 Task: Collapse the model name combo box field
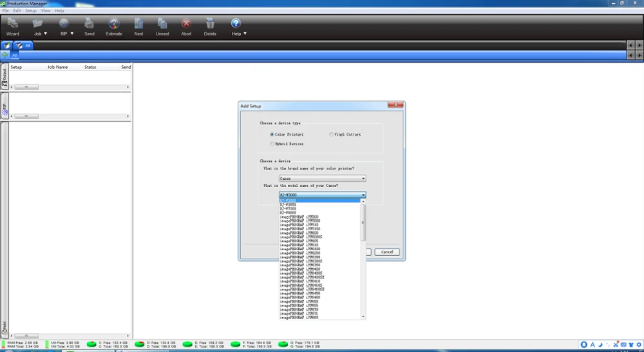323,195
